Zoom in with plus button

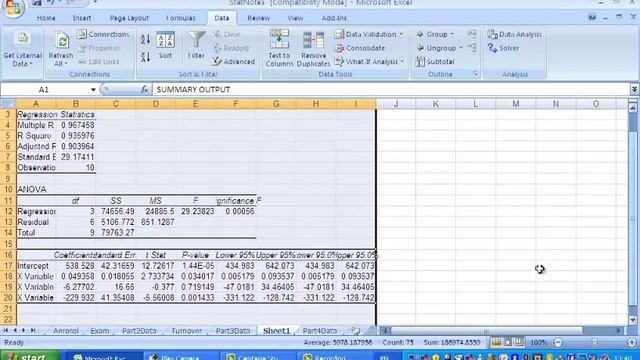click(x=631, y=342)
